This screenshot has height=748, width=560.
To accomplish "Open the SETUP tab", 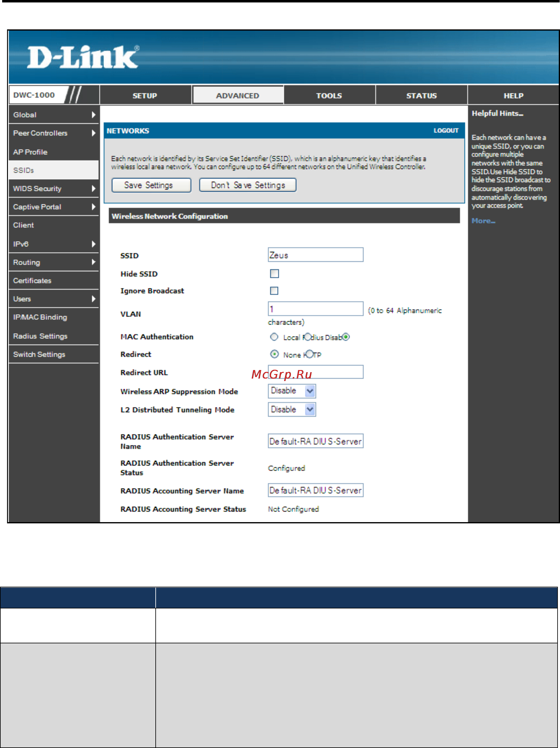I will point(145,95).
